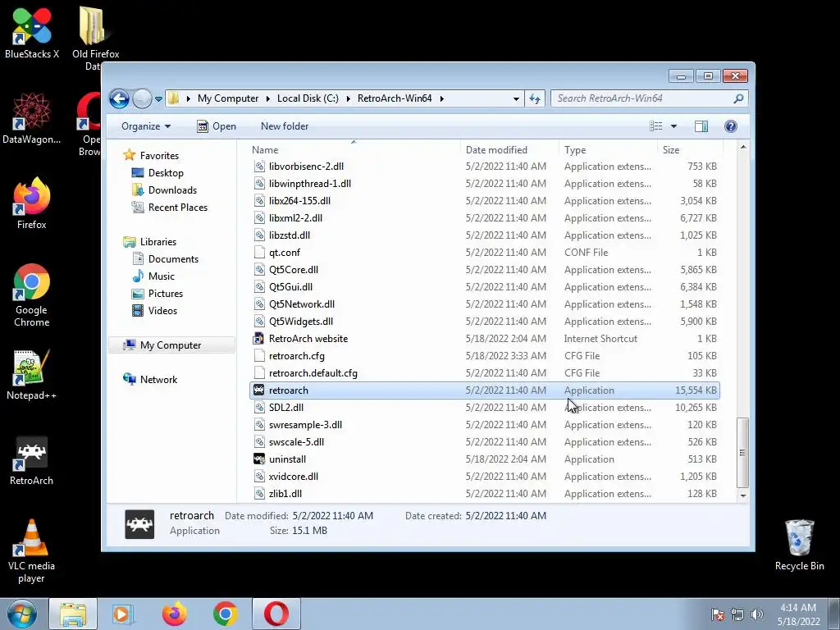The height and width of the screenshot is (630, 840).
Task: Click the Open toolbar button
Action: [x=217, y=126]
